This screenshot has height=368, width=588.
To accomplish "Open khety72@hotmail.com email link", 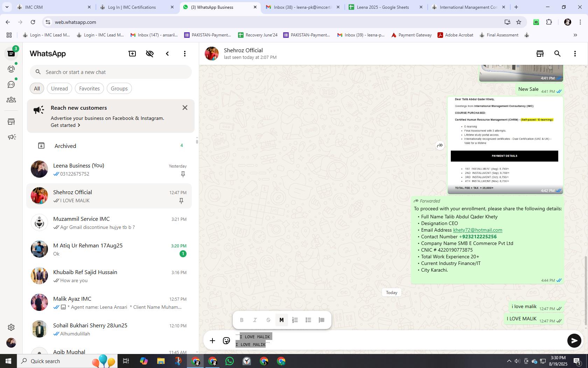I will (478, 230).
